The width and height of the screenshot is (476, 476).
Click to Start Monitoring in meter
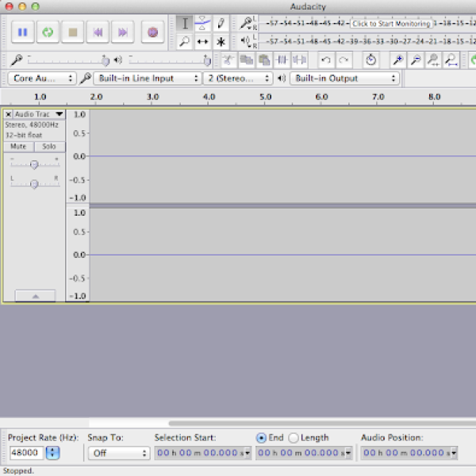click(x=391, y=24)
